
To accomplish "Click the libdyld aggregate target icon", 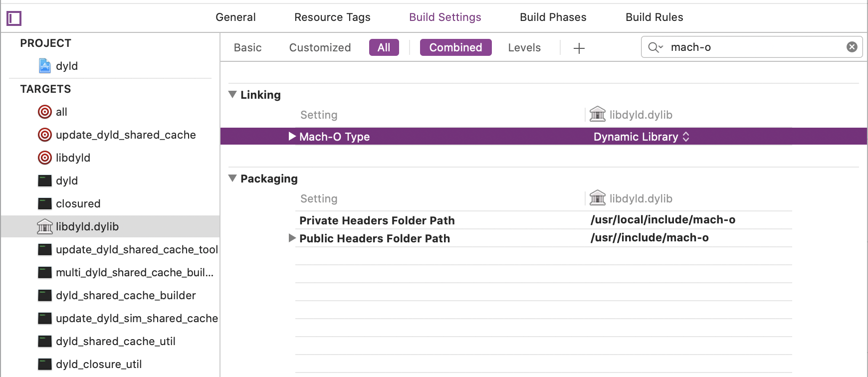I will (x=45, y=158).
